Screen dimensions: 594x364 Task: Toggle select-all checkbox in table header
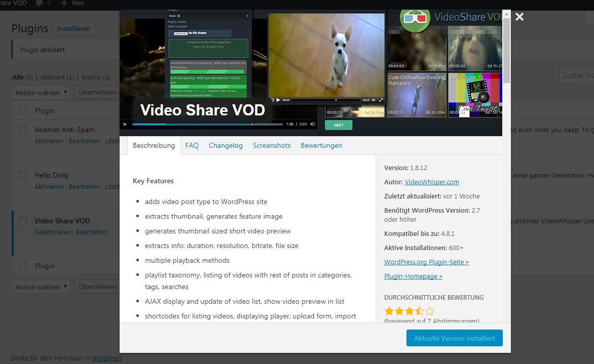[23, 110]
